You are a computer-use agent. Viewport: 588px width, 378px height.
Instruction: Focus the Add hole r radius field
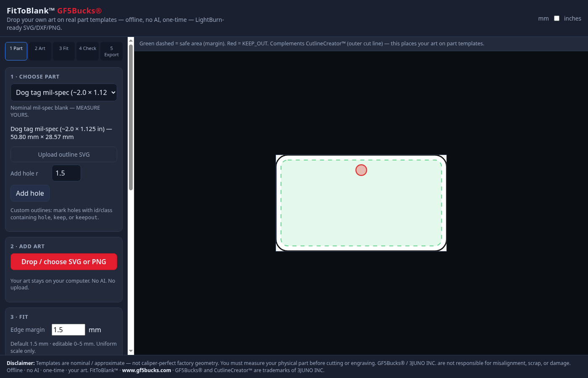66,173
